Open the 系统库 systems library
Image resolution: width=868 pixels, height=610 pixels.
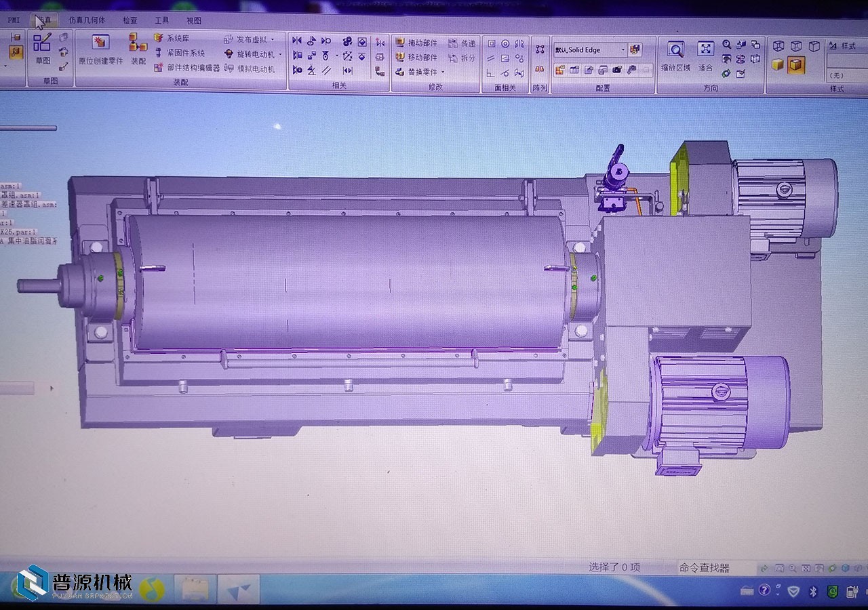coord(172,39)
